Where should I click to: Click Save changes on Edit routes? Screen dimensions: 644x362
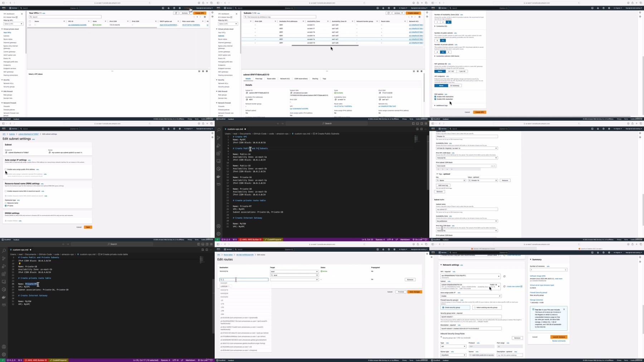coord(415,292)
